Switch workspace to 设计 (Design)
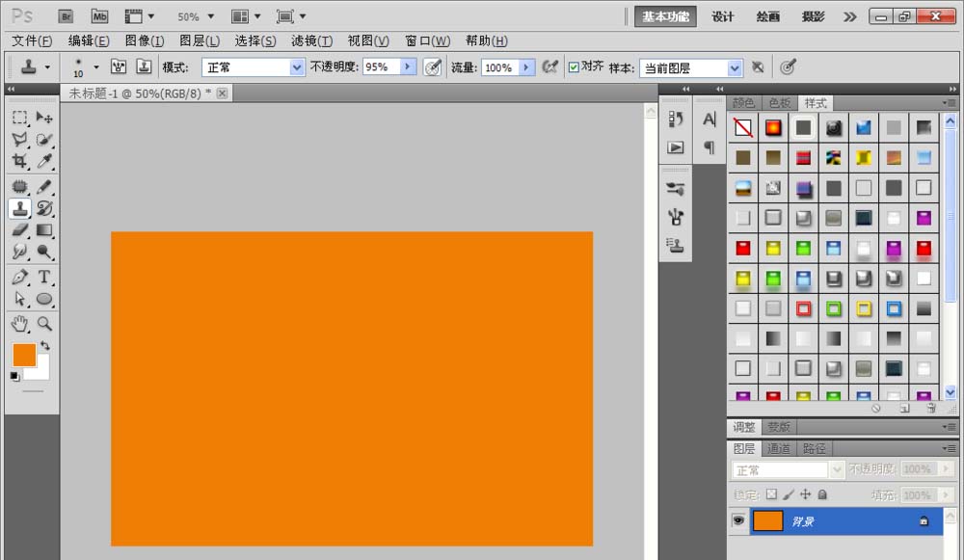The height and width of the screenshot is (560, 964). (x=723, y=16)
